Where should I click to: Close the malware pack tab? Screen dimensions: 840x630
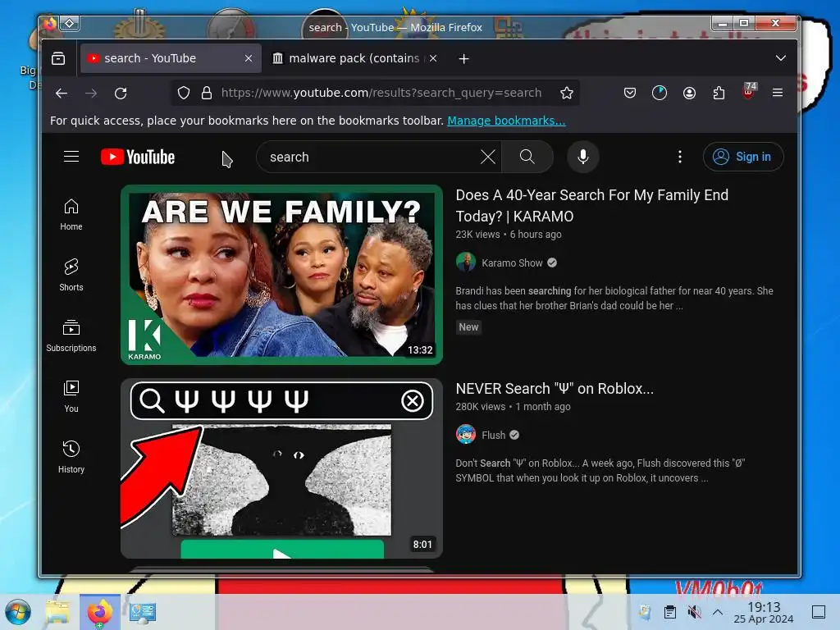click(433, 58)
